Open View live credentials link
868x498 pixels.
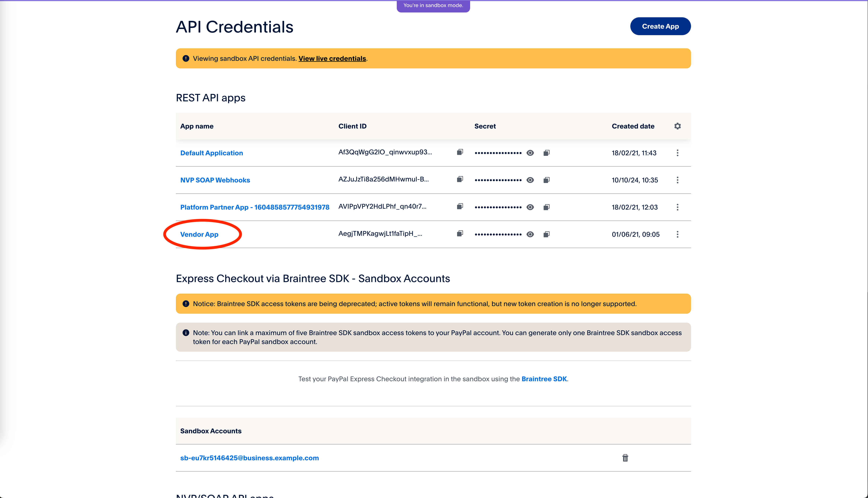coord(332,59)
